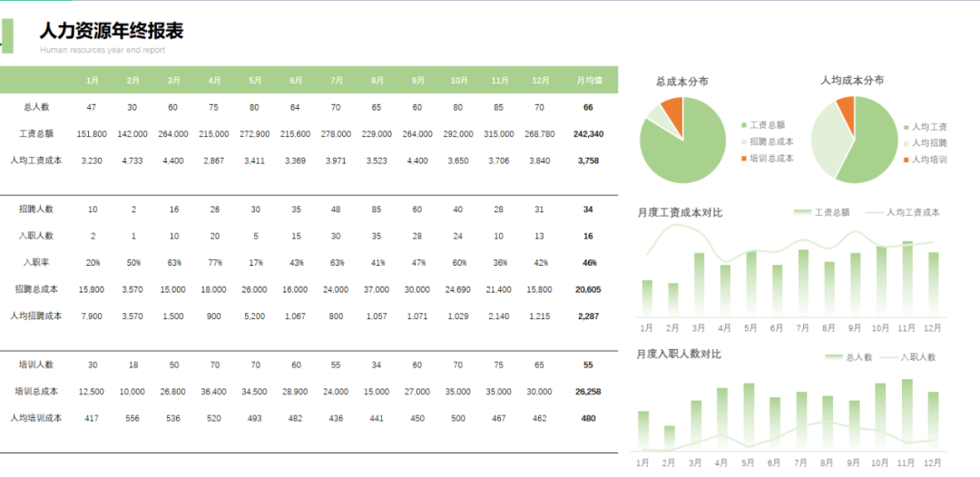
Task: Select the 总人数 row label
Action: click(x=36, y=107)
